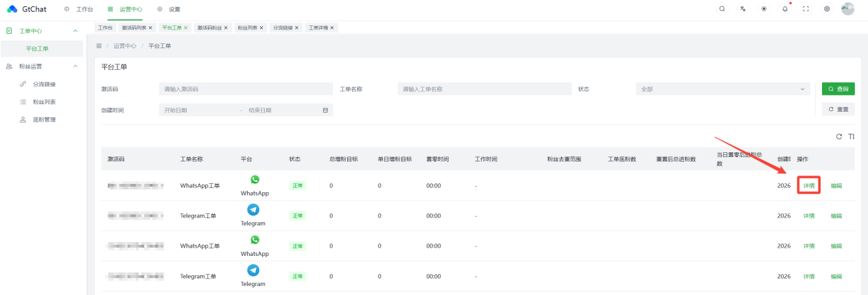Refresh the table with the reload icon
Screen dimensions: 868x295
(x=838, y=137)
